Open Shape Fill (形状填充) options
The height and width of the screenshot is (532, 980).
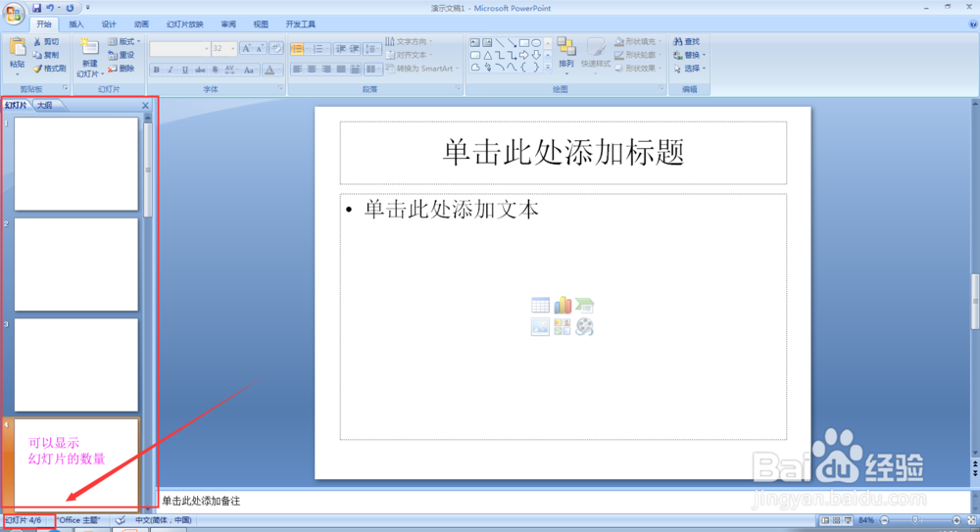[638, 41]
